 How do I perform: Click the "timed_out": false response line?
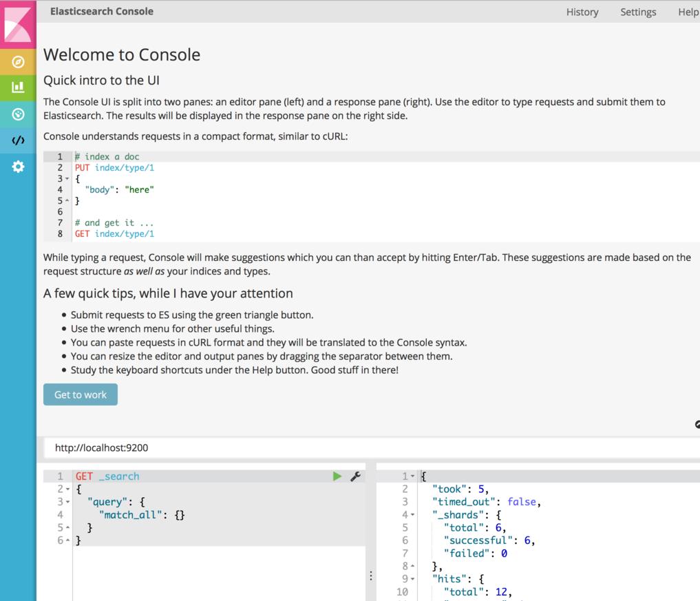(x=487, y=502)
